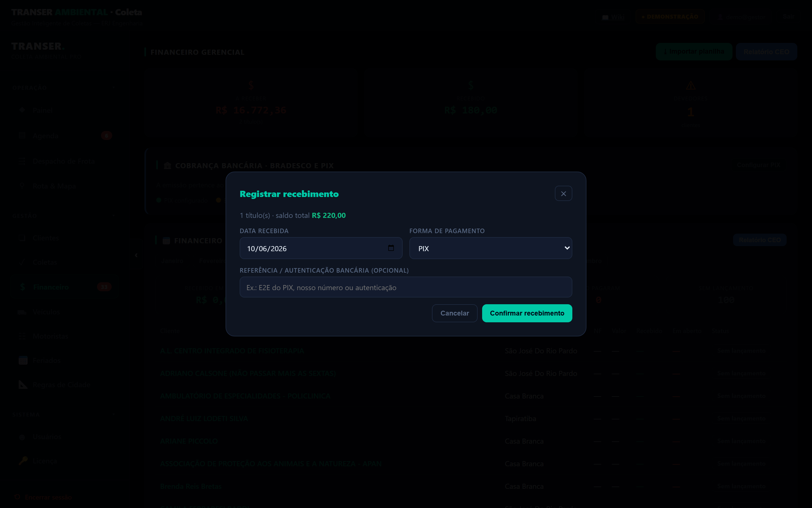This screenshot has height=508, width=812.
Task: Click the saldo total R$ 220,00 value
Action: [x=328, y=215]
